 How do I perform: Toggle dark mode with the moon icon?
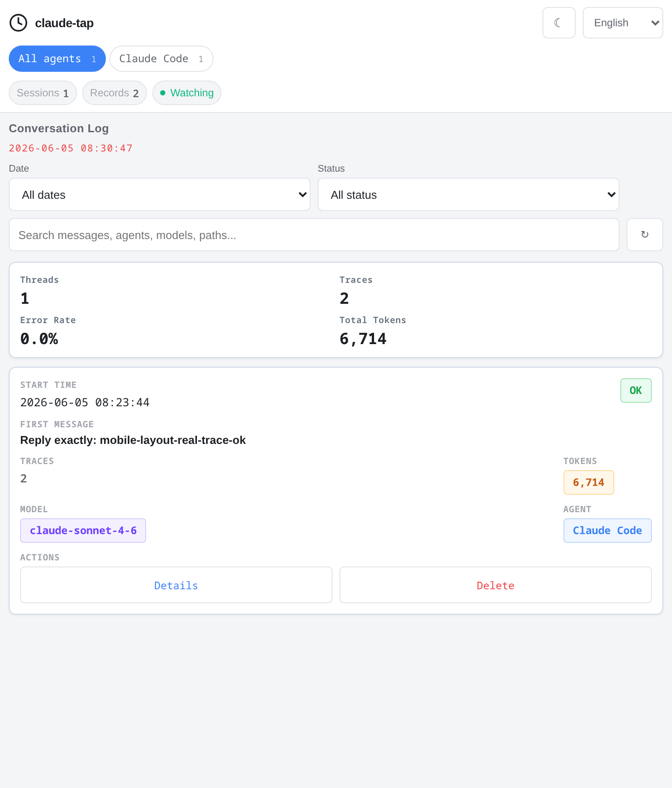pyautogui.click(x=559, y=23)
